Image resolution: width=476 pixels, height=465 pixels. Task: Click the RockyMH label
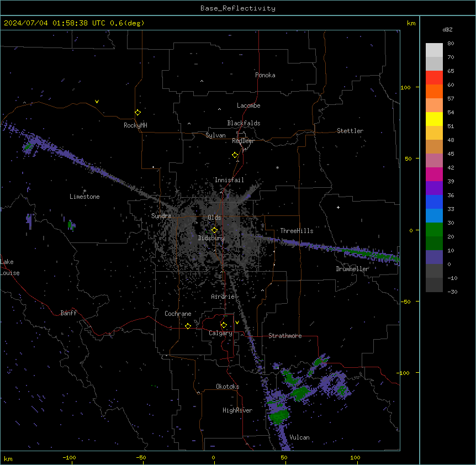135,125
